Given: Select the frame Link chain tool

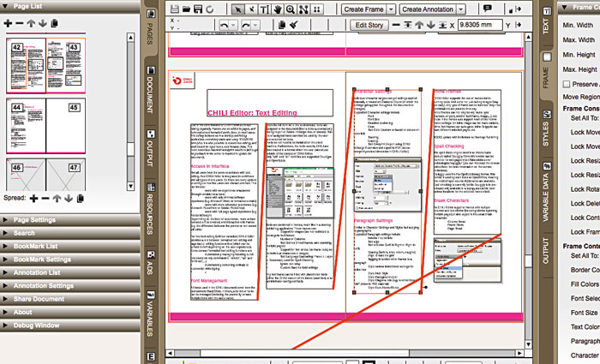Looking at the screenshot, I should click(x=303, y=9).
